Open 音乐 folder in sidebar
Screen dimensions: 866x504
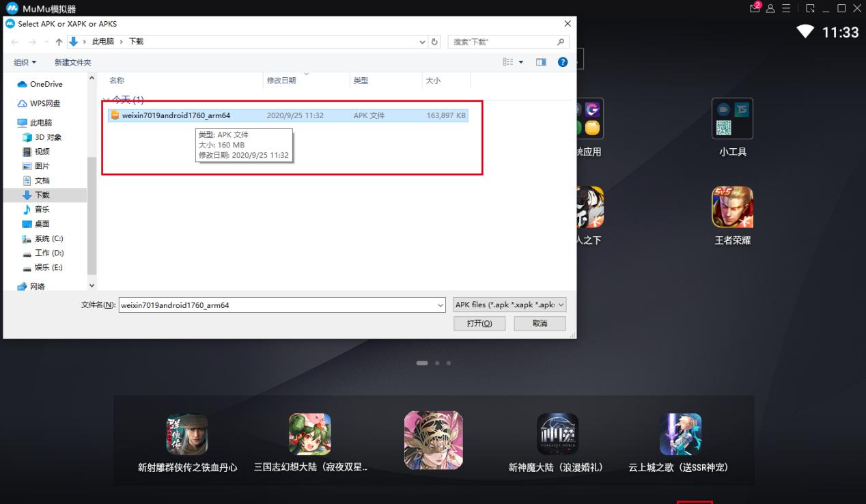coord(36,209)
